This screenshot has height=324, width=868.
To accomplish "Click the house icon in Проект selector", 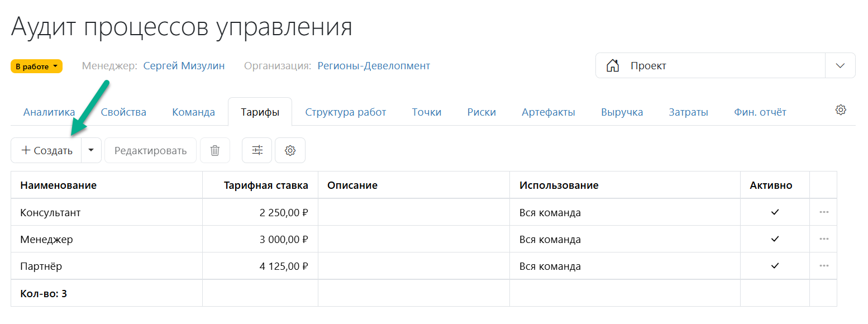I will click(613, 66).
